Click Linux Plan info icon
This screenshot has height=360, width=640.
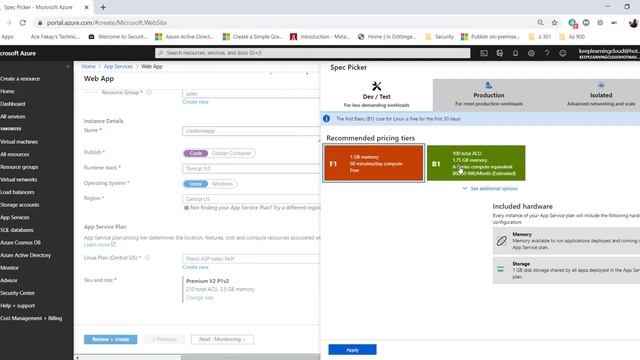147,258
